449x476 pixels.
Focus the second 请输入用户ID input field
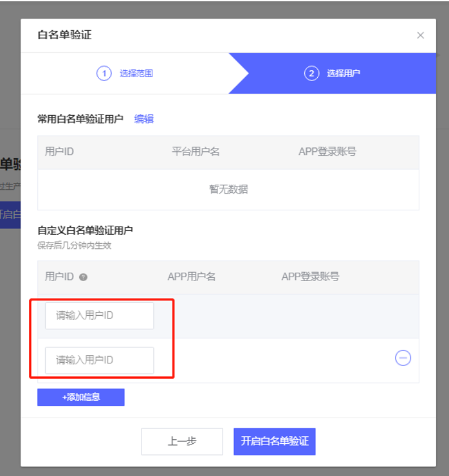pos(100,360)
